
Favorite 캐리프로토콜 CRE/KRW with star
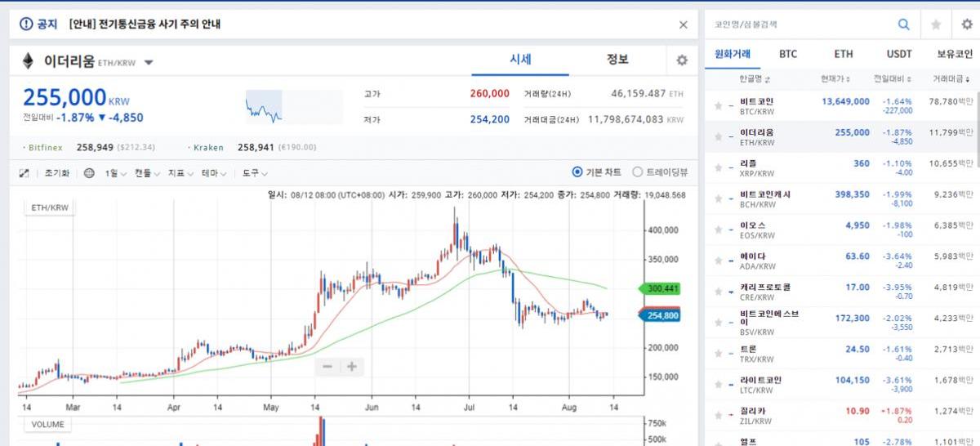click(718, 292)
